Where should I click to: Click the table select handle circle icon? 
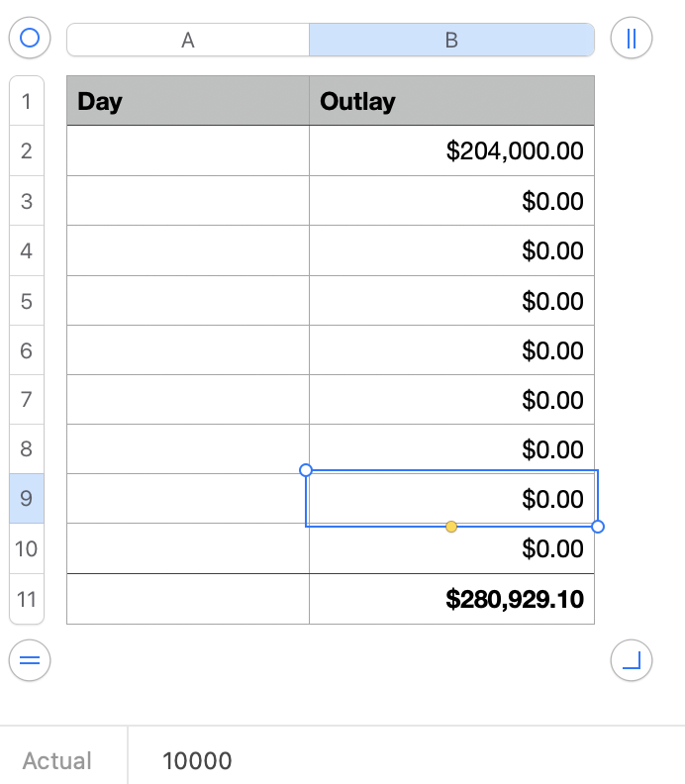tap(30, 39)
